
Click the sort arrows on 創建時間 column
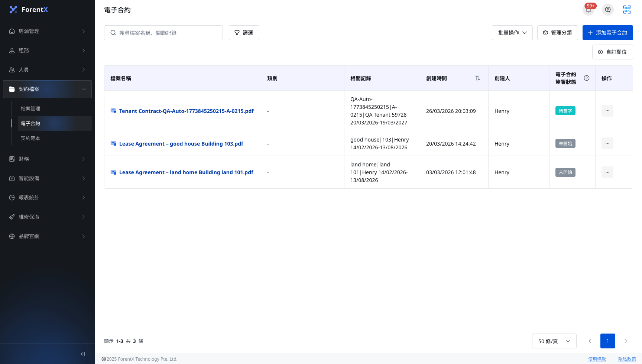pyautogui.click(x=478, y=78)
